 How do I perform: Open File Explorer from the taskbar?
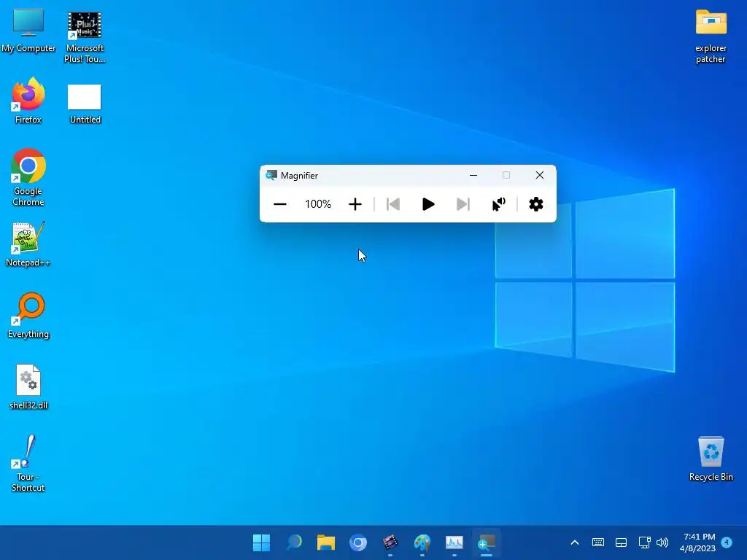[326, 542]
